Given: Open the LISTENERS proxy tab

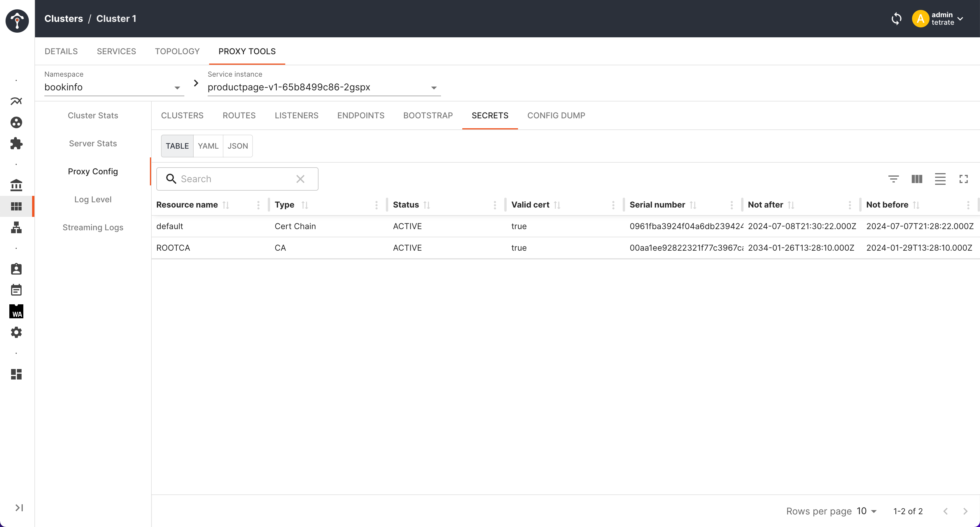Looking at the screenshot, I should [x=297, y=116].
